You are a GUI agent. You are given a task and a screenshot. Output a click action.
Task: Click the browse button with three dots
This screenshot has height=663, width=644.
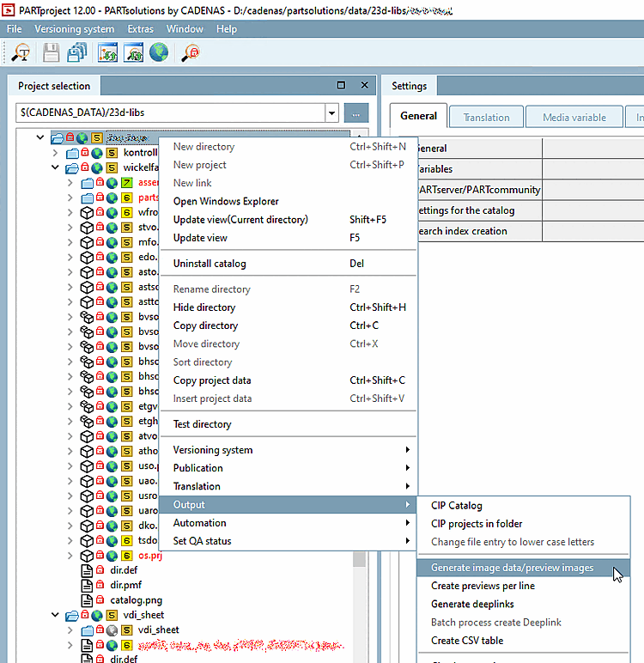point(355,113)
